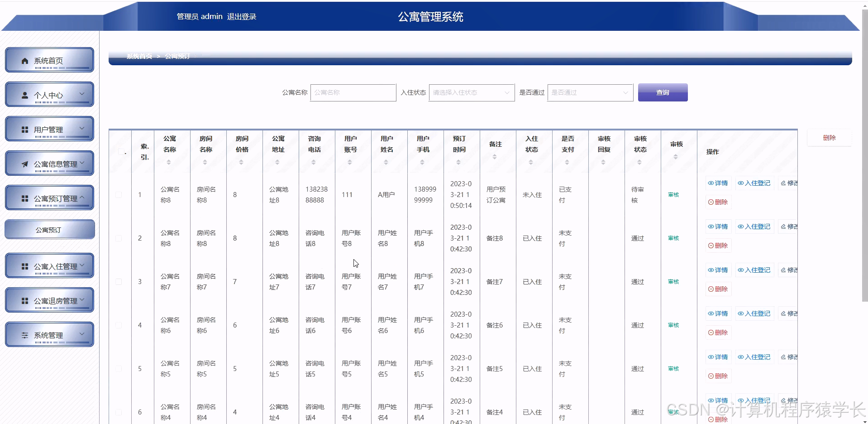The image size is (868, 424).
Task: Click 系统首页 in the breadcrumb
Action: (x=139, y=57)
